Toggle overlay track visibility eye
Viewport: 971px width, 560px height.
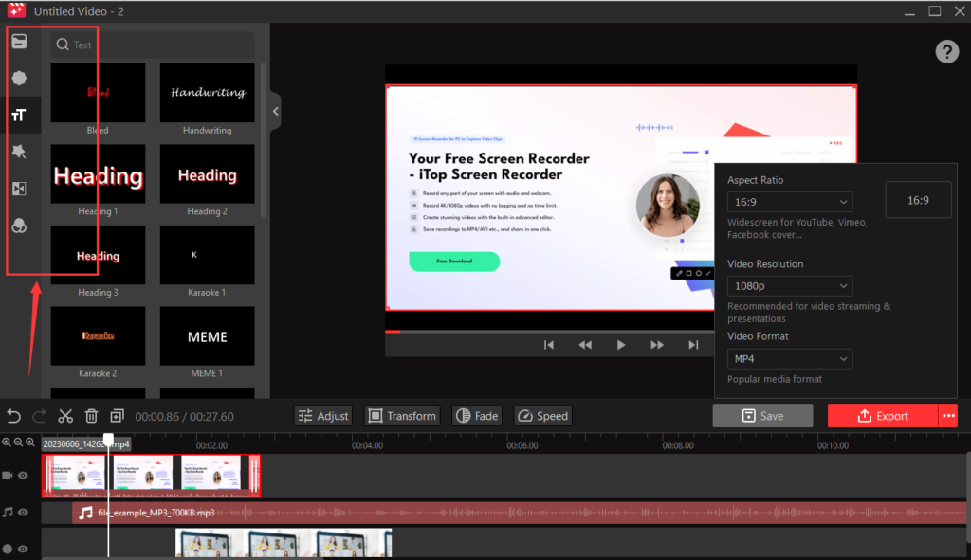click(23, 549)
